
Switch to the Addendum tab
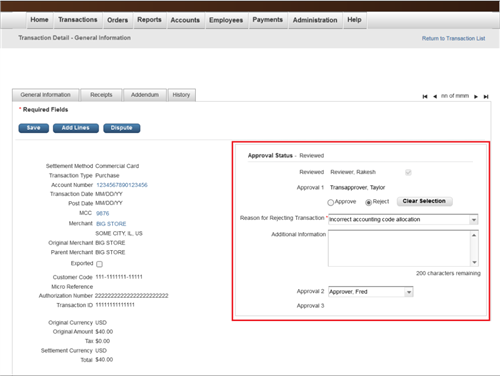tap(145, 95)
